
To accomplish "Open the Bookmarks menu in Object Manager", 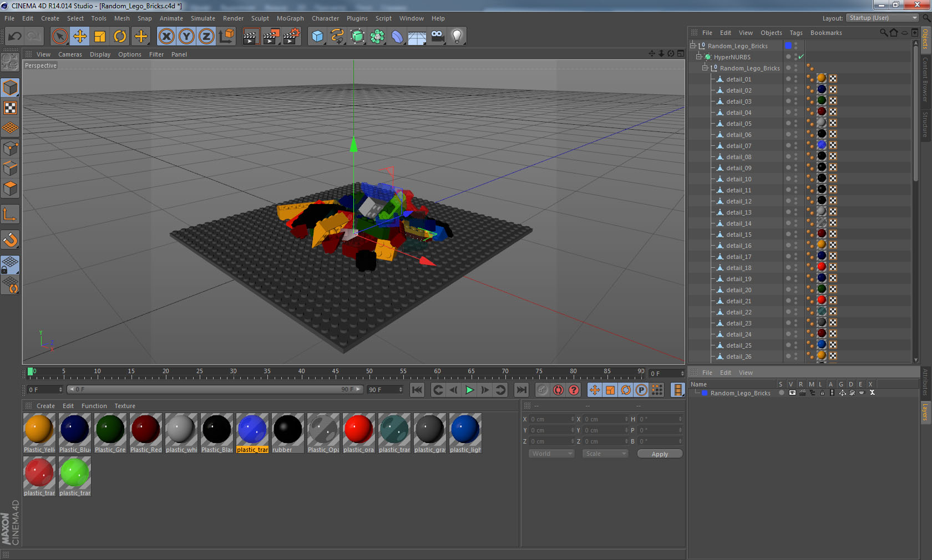I will 825,33.
